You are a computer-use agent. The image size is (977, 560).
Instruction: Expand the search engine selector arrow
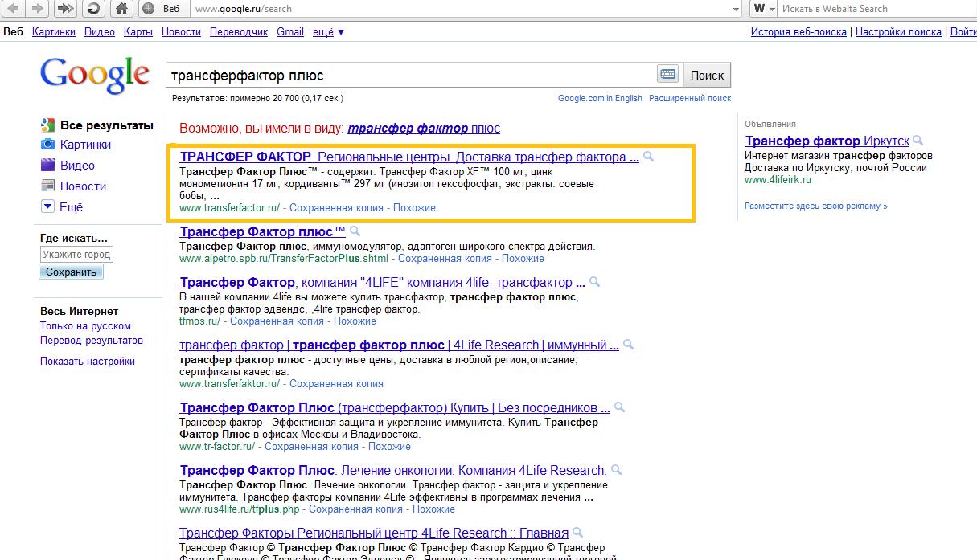tap(773, 9)
